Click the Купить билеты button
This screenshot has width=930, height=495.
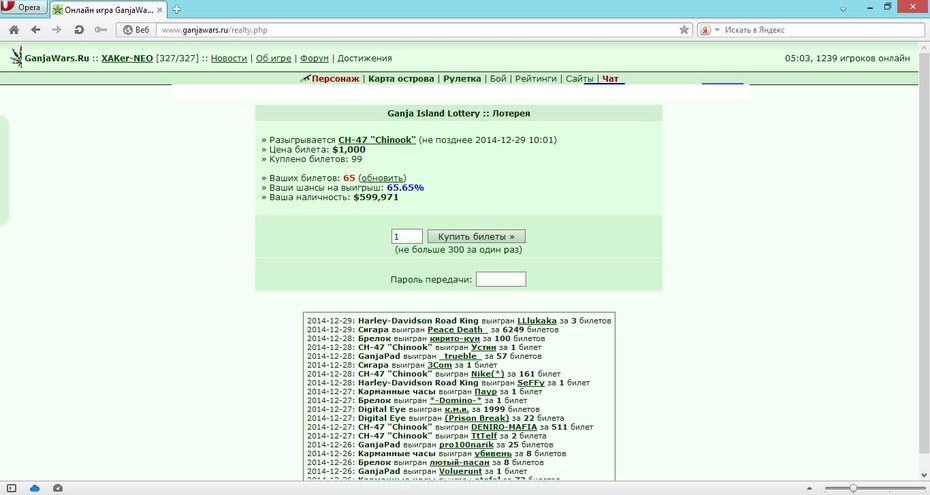476,237
